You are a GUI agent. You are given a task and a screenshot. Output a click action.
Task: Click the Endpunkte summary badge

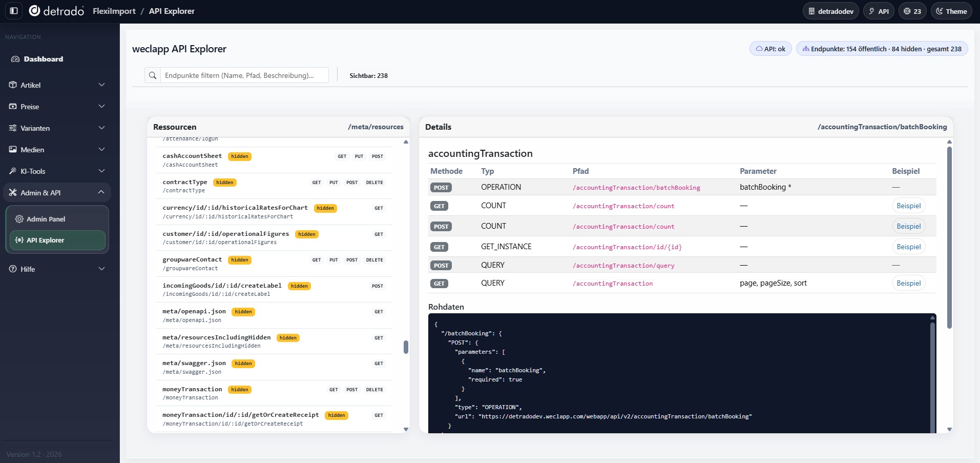tap(882, 49)
